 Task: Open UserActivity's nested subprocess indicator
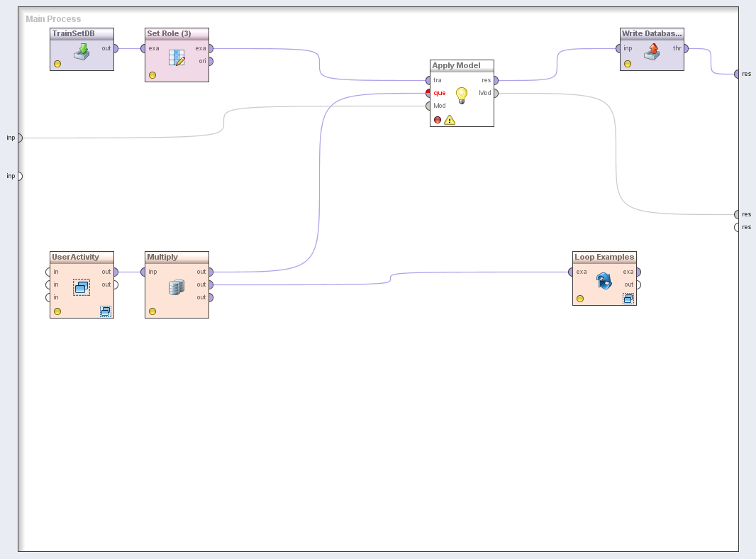click(x=106, y=311)
